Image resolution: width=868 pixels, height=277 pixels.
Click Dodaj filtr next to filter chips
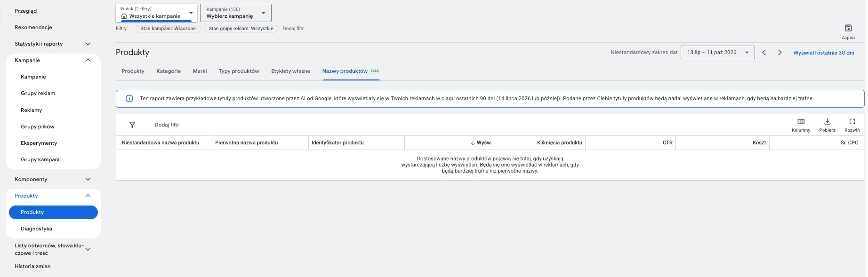point(293,29)
